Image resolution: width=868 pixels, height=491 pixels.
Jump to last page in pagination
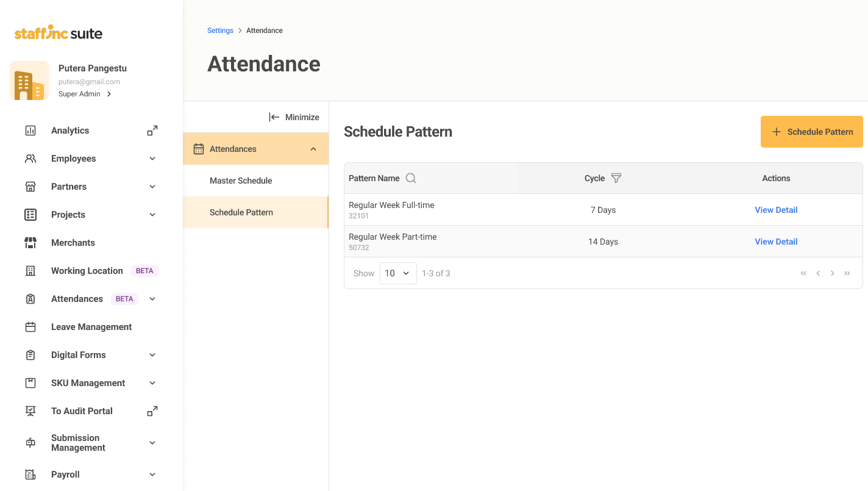tap(847, 273)
